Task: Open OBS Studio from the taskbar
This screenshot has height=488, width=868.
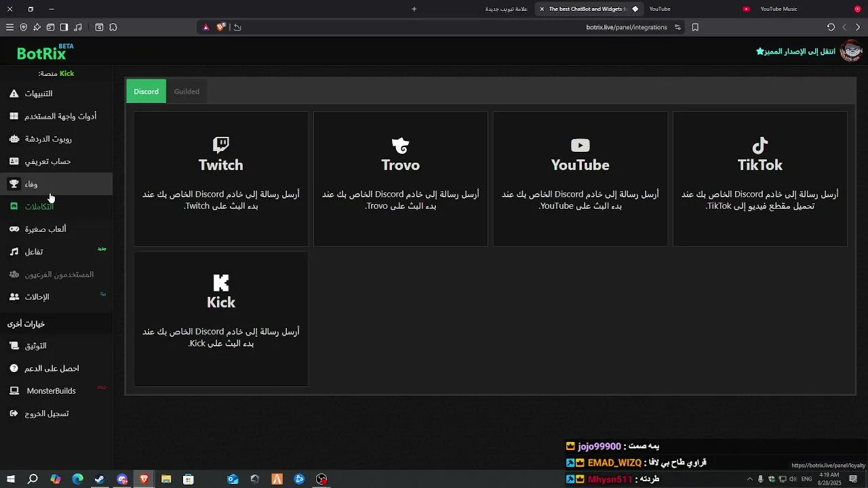Action: click(321, 479)
